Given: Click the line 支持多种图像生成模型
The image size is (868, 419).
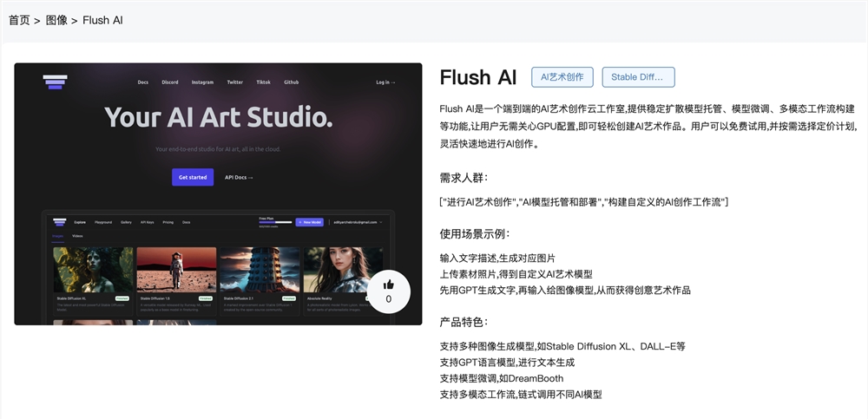Looking at the screenshot, I should coord(562,346).
